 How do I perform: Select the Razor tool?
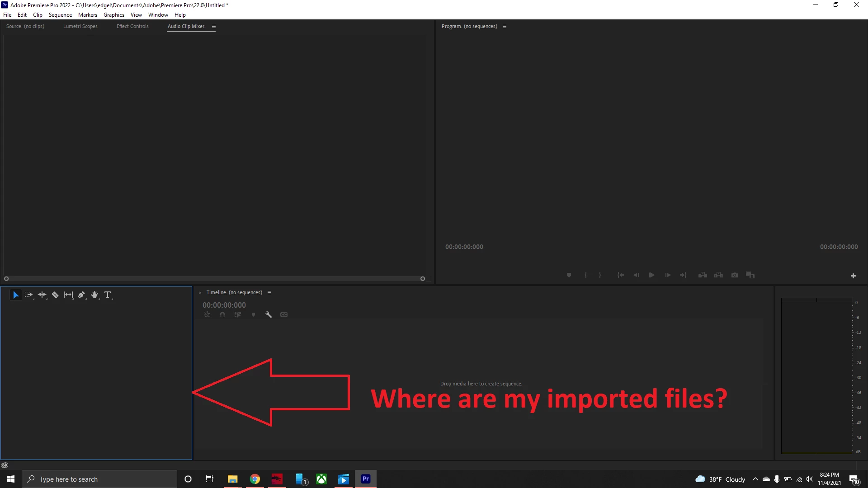click(55, 295)
